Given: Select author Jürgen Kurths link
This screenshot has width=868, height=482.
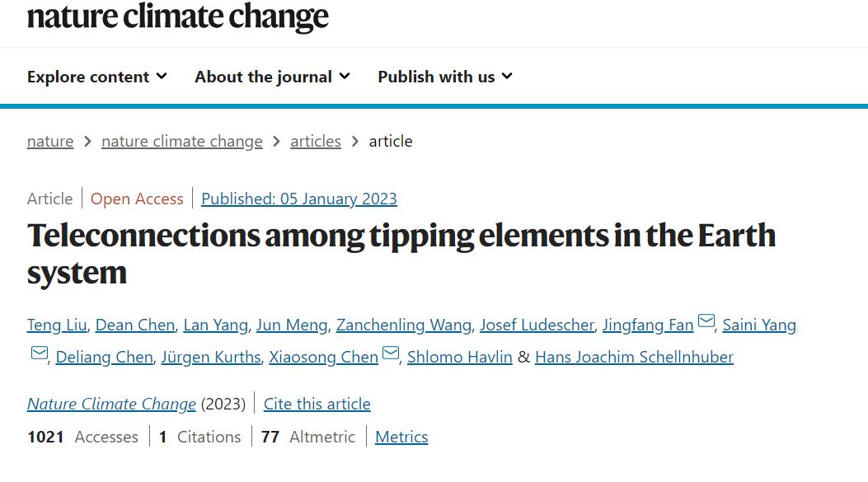Looking at the screenshot, I should [x=211, y=357].
